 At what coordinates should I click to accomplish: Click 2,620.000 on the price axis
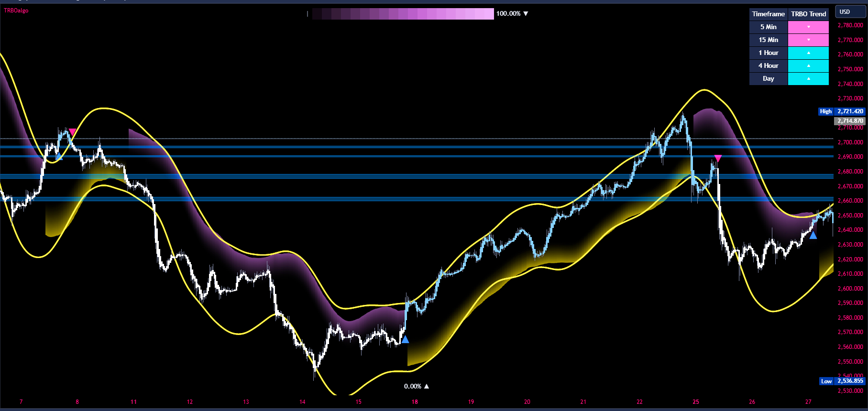click(x=850, y=260)
